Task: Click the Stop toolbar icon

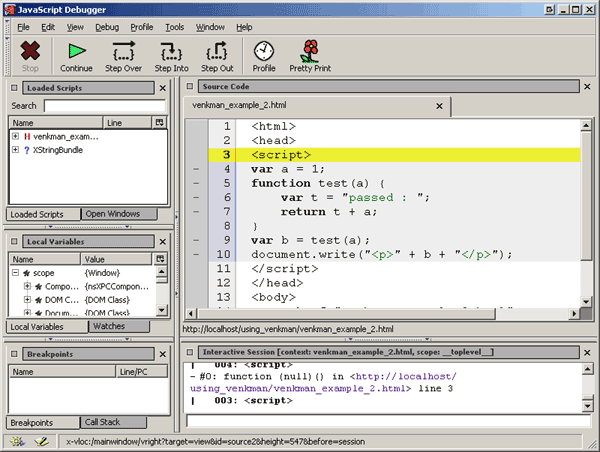Action: [x=30, y=51]
